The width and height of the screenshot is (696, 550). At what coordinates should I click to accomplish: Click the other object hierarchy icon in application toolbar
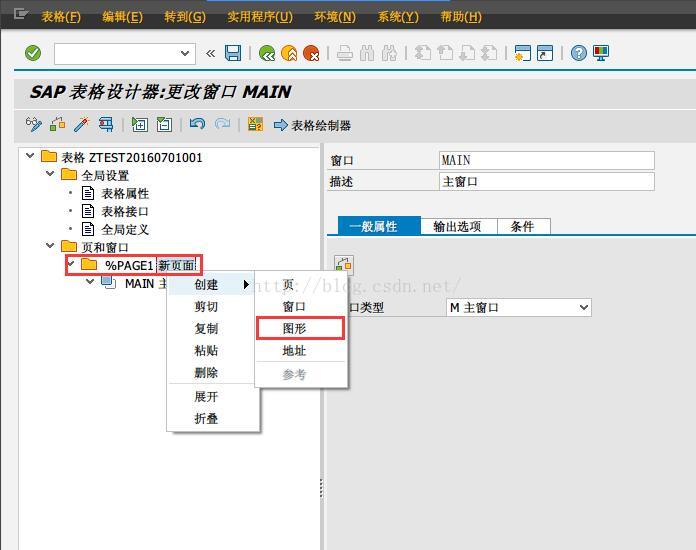[58, 125]
